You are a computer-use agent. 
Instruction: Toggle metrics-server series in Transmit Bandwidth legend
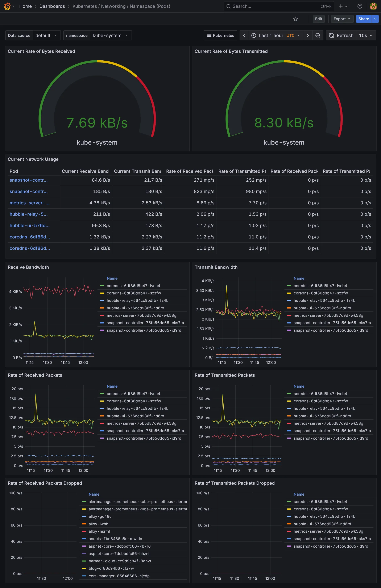coord(328,315)
